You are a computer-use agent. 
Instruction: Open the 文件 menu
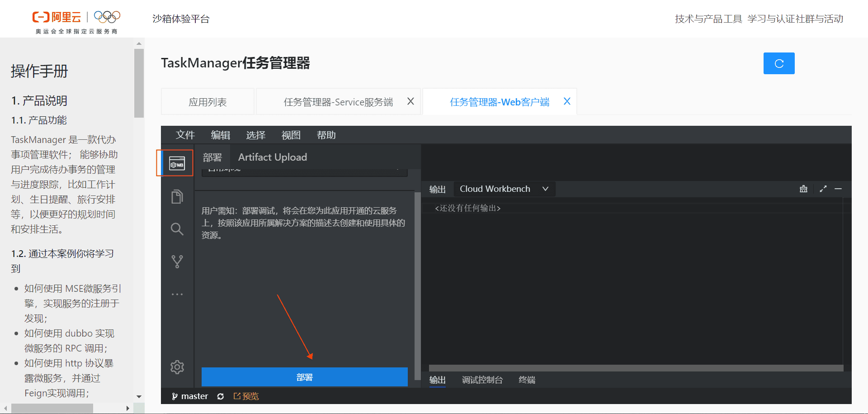[x=185, y=135]
